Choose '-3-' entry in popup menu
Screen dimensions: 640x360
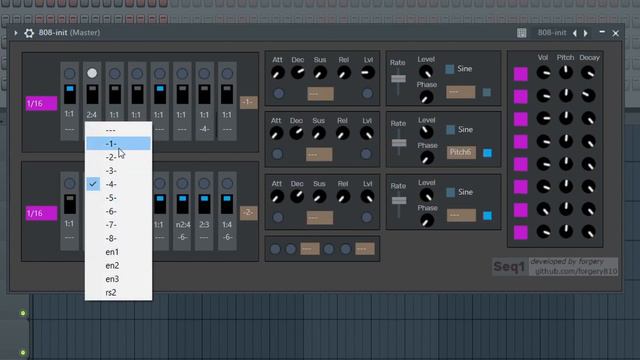118,171
